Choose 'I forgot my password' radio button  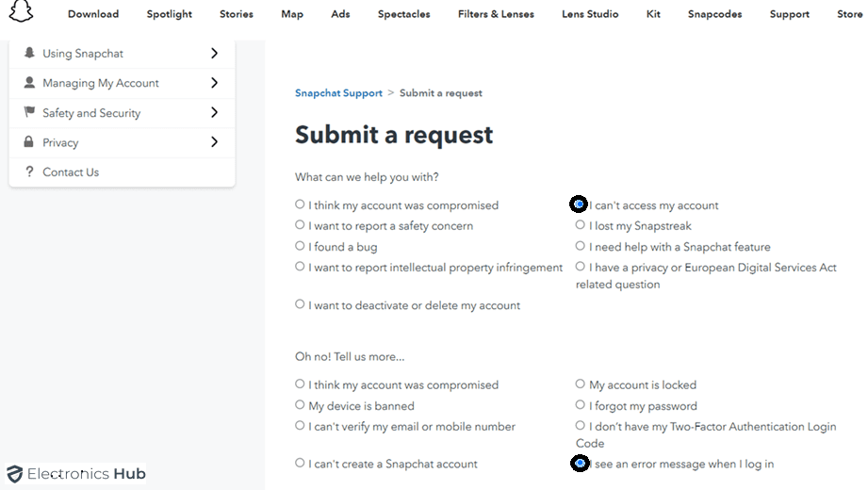581,405
